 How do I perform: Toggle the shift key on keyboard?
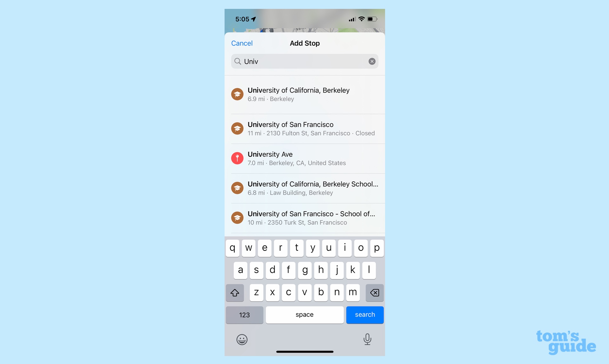coord(234,292)
